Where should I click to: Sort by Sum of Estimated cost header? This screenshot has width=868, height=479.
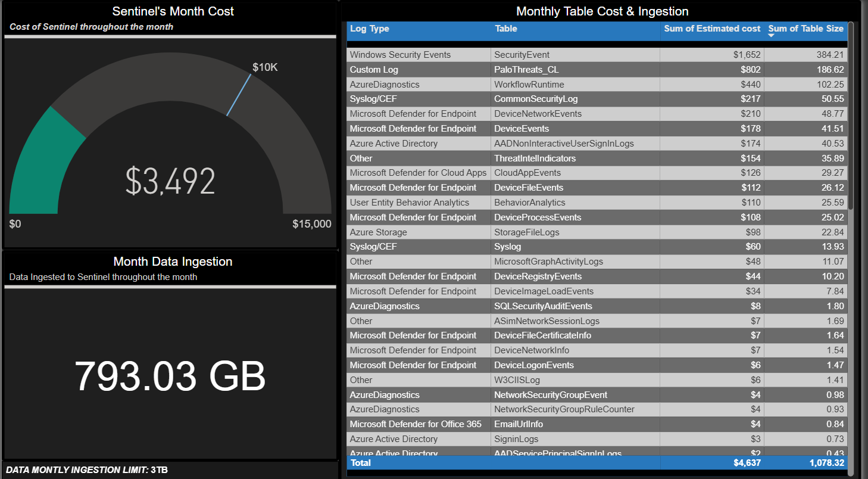(712, 29)
